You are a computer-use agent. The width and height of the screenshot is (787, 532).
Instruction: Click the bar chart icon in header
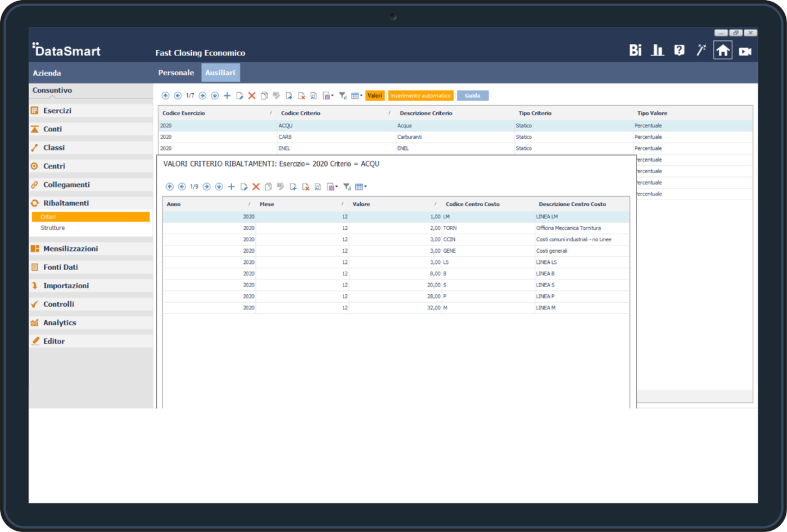657,51
